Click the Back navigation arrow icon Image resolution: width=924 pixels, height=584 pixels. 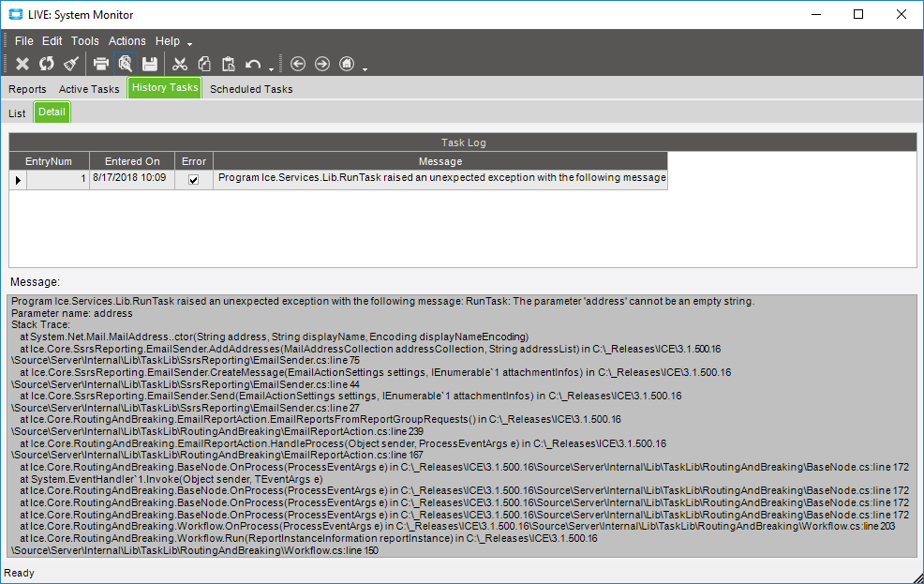coord(298,64)
